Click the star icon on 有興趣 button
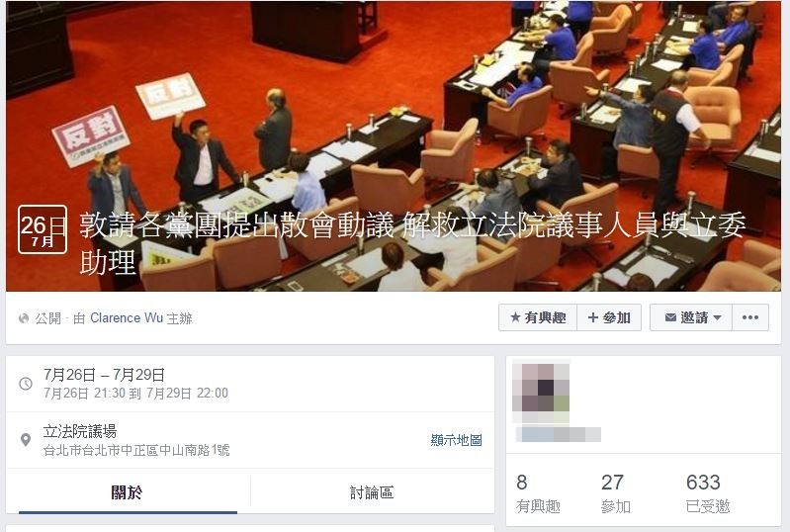 (x=515, y=317)
